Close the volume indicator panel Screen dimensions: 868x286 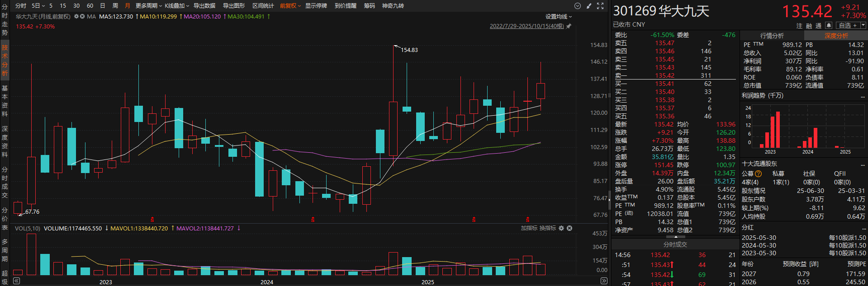(x=569, y=228)
